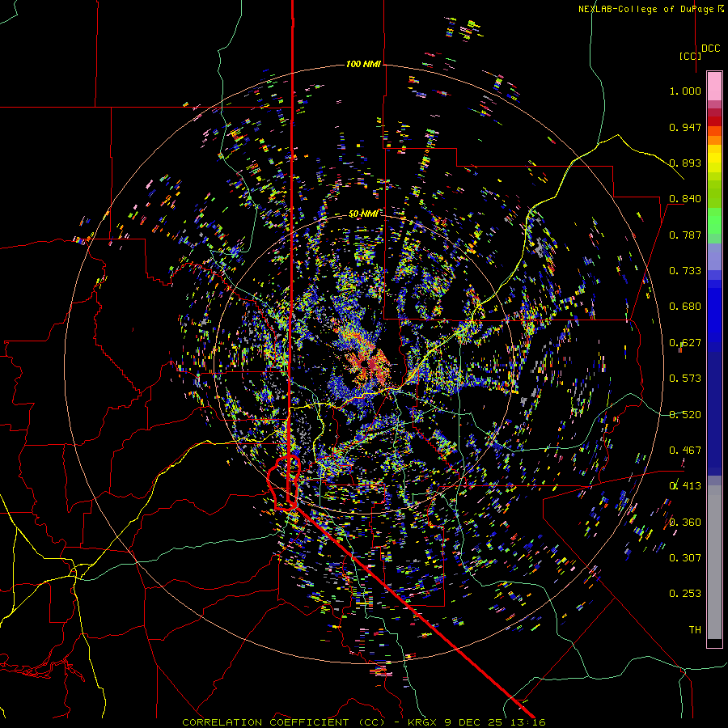
Task: Click the 1.000 value on the CC scale
Action: click(x=685, y=91)
